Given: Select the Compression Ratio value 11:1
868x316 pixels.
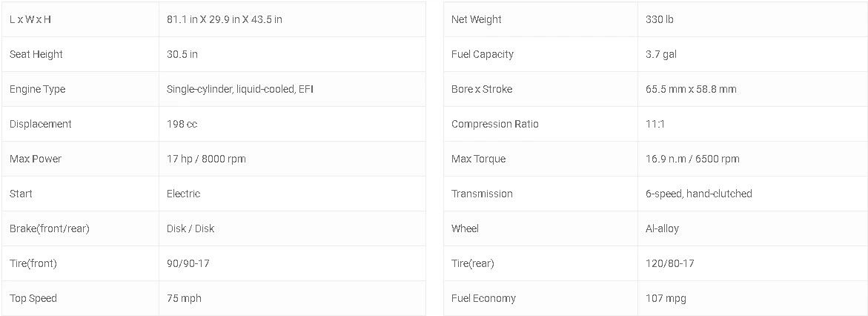Looking at the screenshot, I should (655, 124).
